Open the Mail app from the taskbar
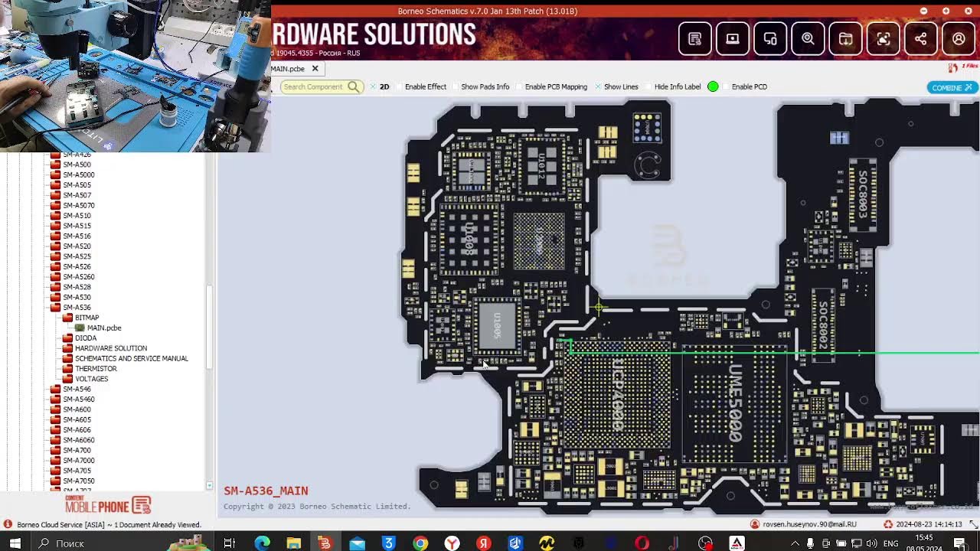Image resolution: width=980 pixels, height=551 pixels. point(358,543)
